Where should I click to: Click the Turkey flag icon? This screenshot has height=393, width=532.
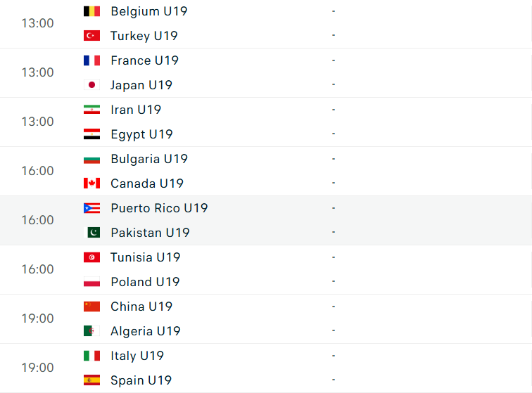[x=91, y=36]
